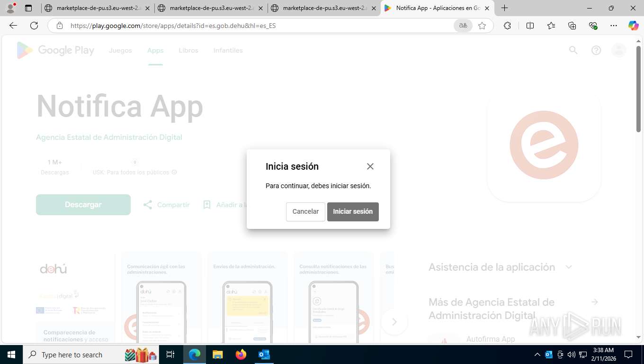Open Agencia Estatal de Administración Digital link

pos(109,137)
